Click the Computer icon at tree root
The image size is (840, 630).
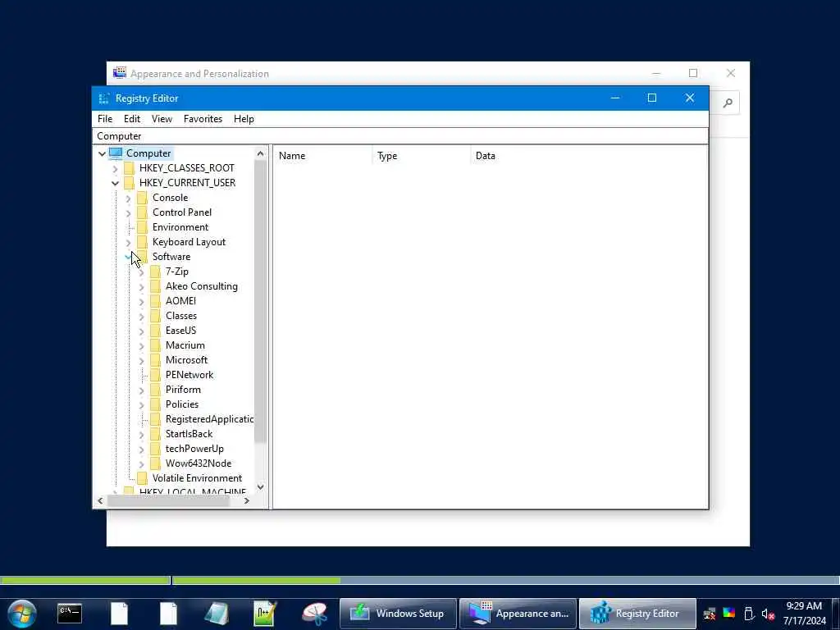pos(116,153)
